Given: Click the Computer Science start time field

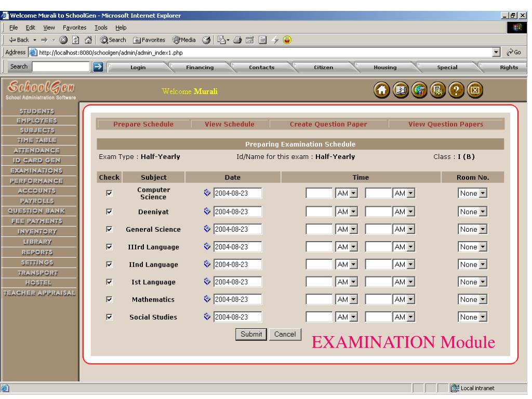Looking at the screenshot, I should (x=319, y=193).
